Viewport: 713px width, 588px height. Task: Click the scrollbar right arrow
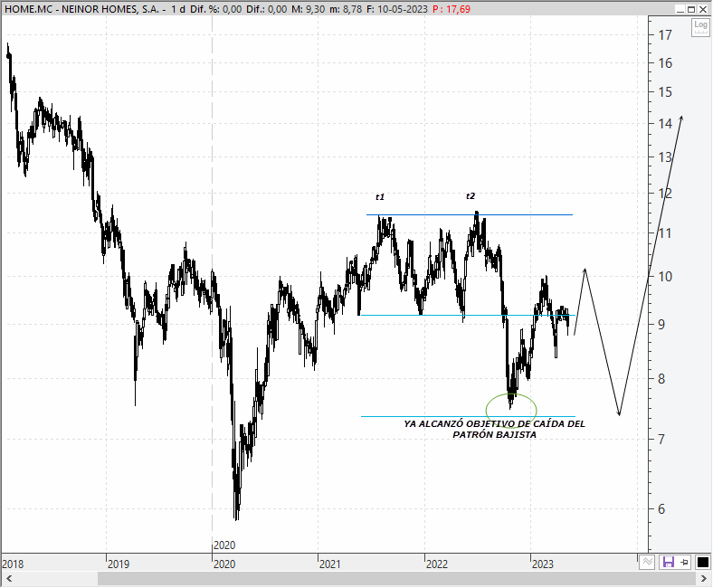[x=703, y=579]
